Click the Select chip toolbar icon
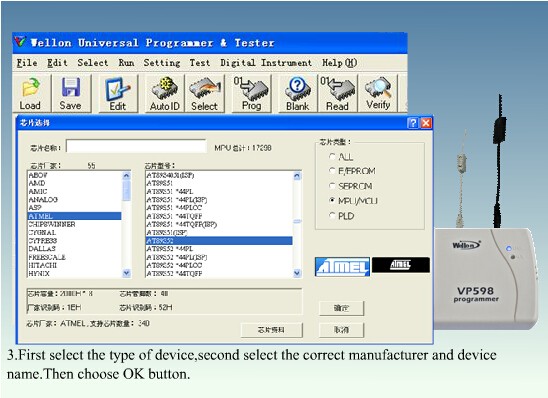The width and height of the screenshot is (548, 398). click(x=205, y=93)
